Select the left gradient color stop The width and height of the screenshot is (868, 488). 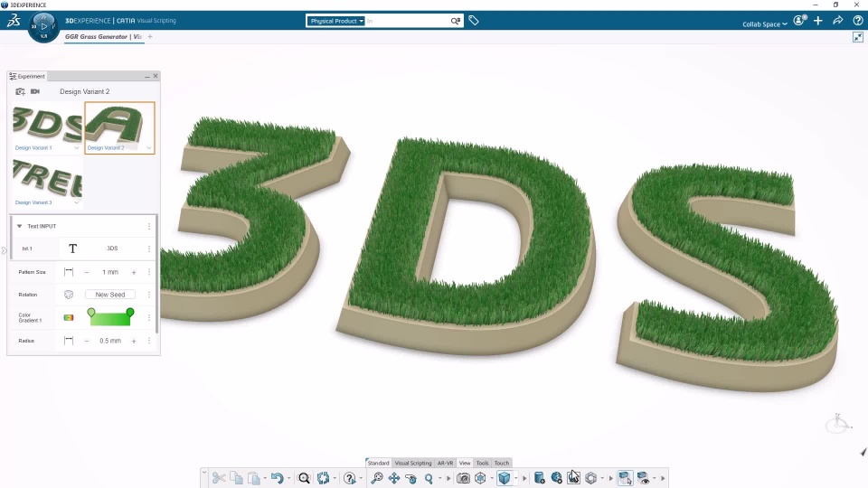pyautogui.click(x=91, y=313)
